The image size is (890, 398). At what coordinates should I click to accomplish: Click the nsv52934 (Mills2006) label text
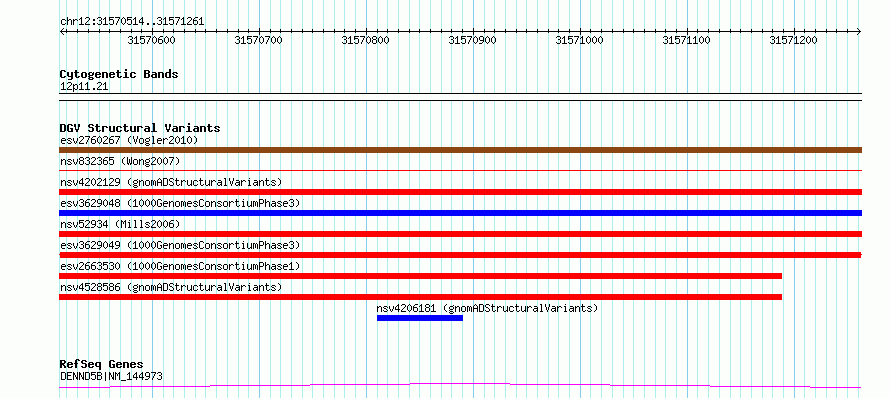120,224
